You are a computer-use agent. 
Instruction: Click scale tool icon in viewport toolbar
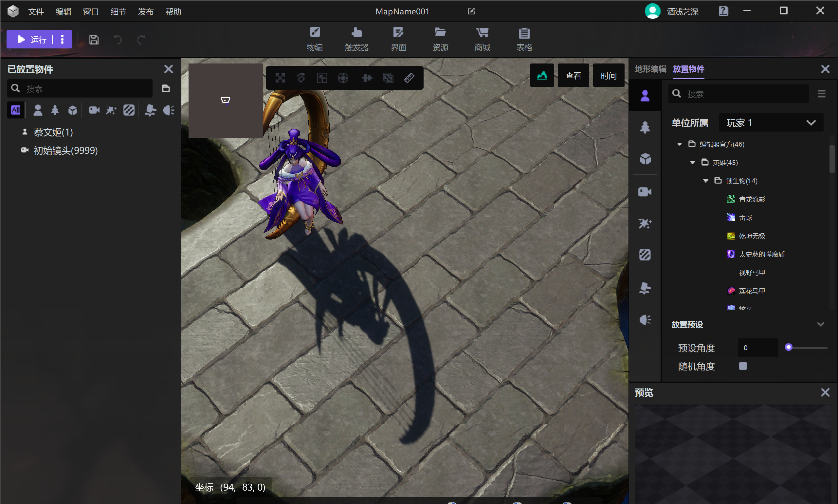[x=322, y=78]
